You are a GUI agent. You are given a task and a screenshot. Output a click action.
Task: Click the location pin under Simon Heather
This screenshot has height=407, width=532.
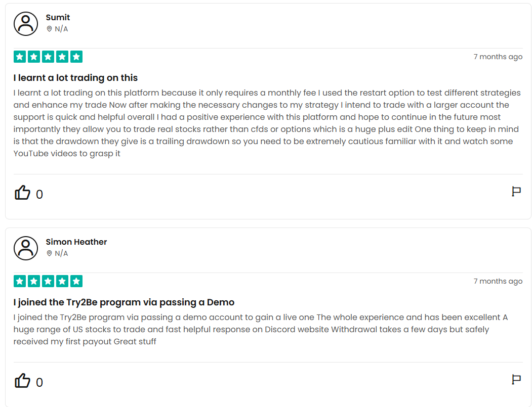point(49,253)
